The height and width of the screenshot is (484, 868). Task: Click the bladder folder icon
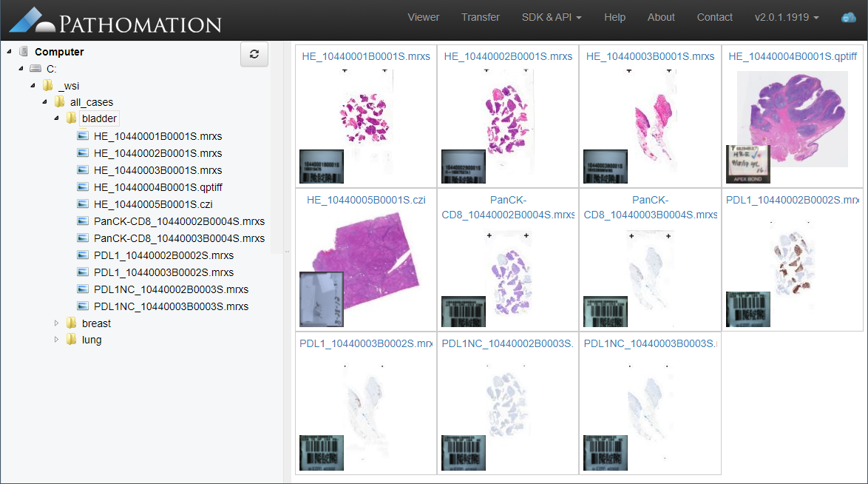coord(71,118)
